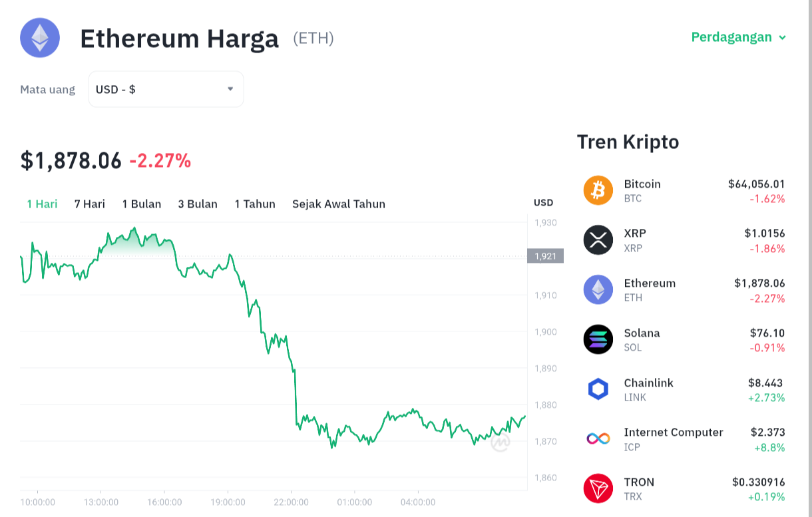812x517 pixels.
Task: Click the XRP black logo icon
Action: (598, 240)
